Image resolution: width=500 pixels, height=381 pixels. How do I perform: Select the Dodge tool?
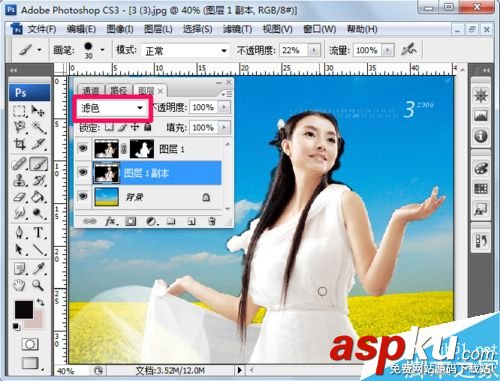coord(38,213)
